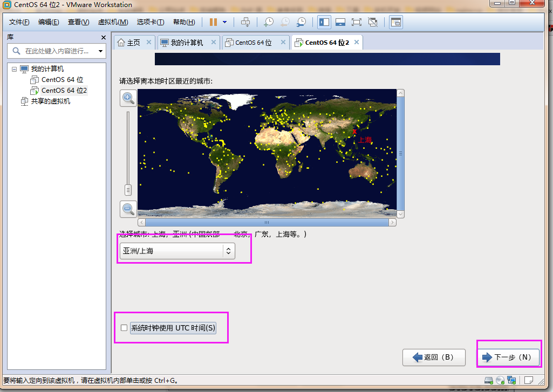Click the CD/DVD drive status icon
The image size is (553, 392).
pyautogui.click(x=500, y=380)
